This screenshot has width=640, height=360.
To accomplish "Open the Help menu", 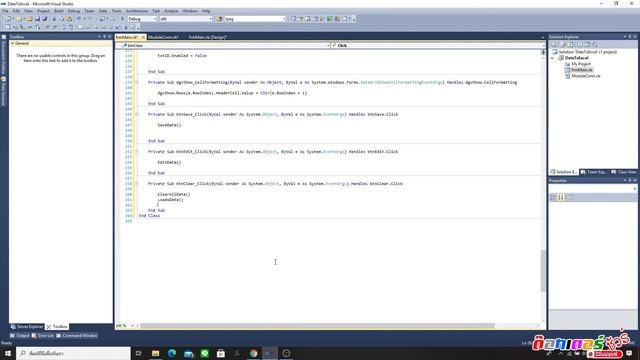I will coord(206,11).
